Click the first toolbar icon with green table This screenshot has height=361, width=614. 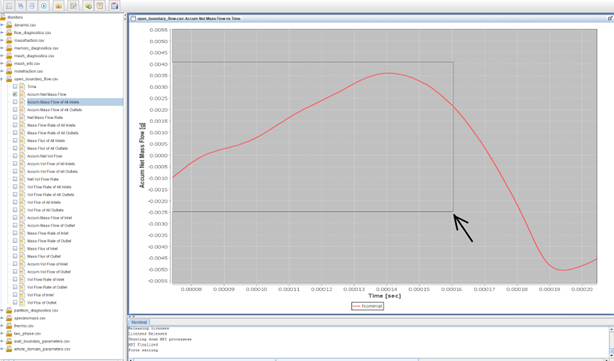pos(9,5)
